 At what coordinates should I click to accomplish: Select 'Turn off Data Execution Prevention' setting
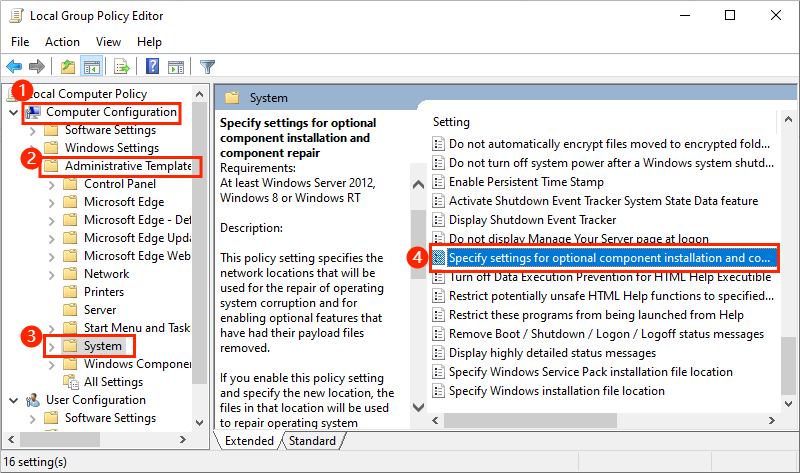tap(610, 277)
